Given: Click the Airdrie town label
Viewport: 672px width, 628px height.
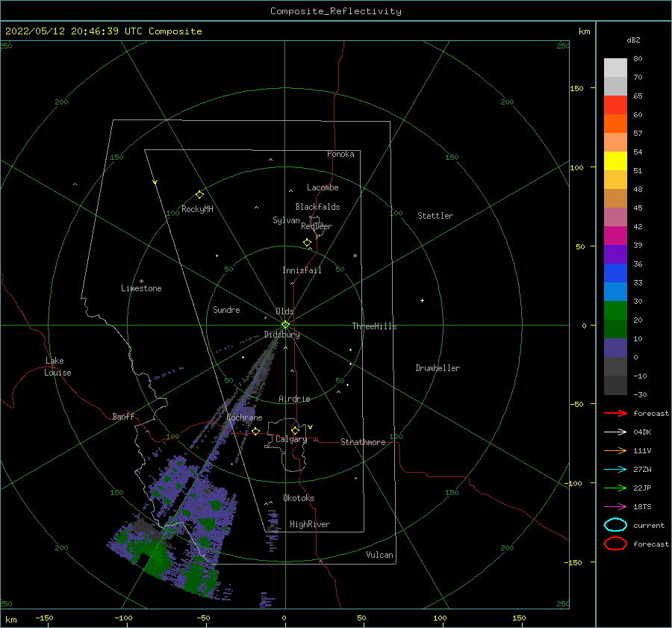Looking at the screenshot, I should 294,399.
